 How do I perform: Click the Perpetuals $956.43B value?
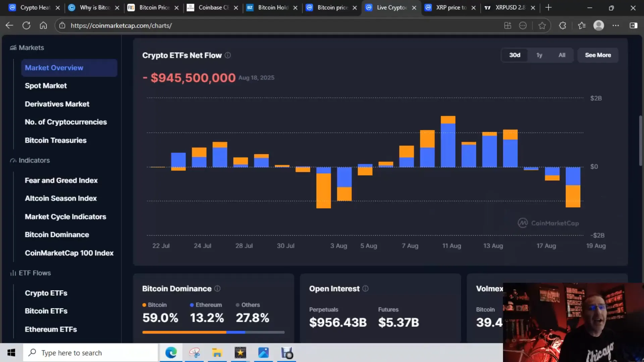point(338,322)
